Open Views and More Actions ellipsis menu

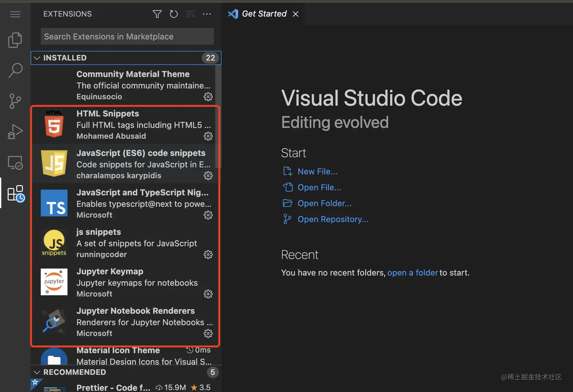207,14
